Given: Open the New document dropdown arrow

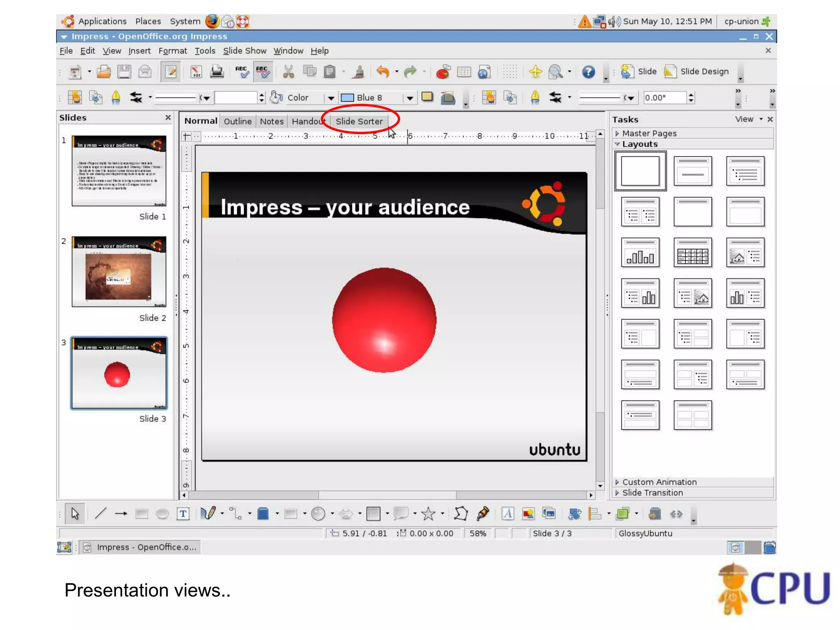Looking at the screenshot, I should [89, 72].
